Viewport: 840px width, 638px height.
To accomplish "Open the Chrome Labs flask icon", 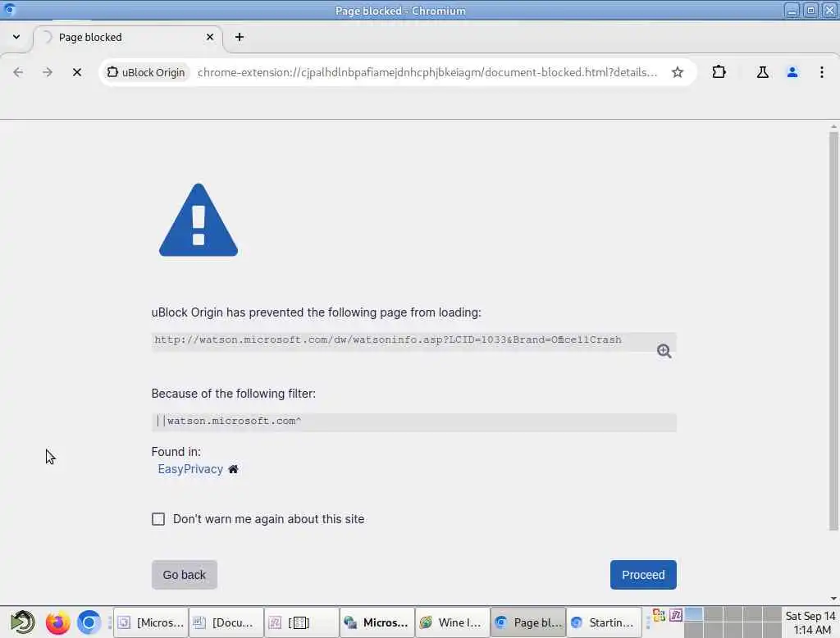I will pos(762,72).
